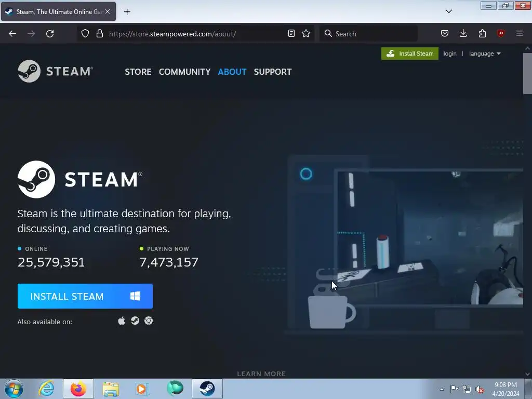Click the Steam logo in site header
The height and width of the screenshot is (399, 532).
tap(55, 71)
